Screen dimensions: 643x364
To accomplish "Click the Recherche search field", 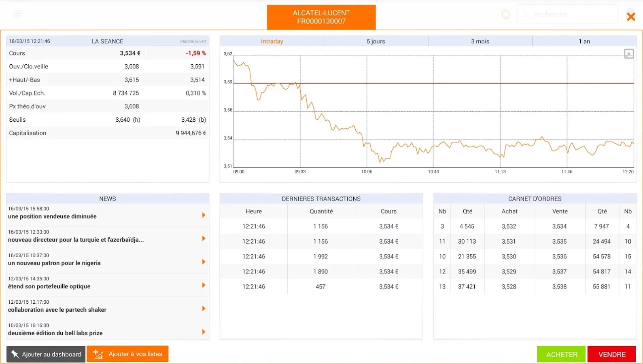I will 567,14.
